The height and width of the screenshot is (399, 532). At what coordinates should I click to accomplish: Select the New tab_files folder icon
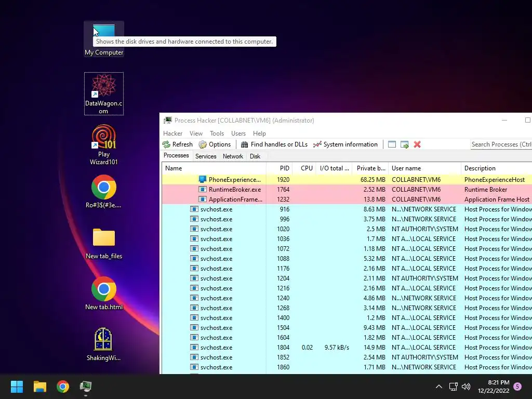pyautogui.click(x=104, y=243)
